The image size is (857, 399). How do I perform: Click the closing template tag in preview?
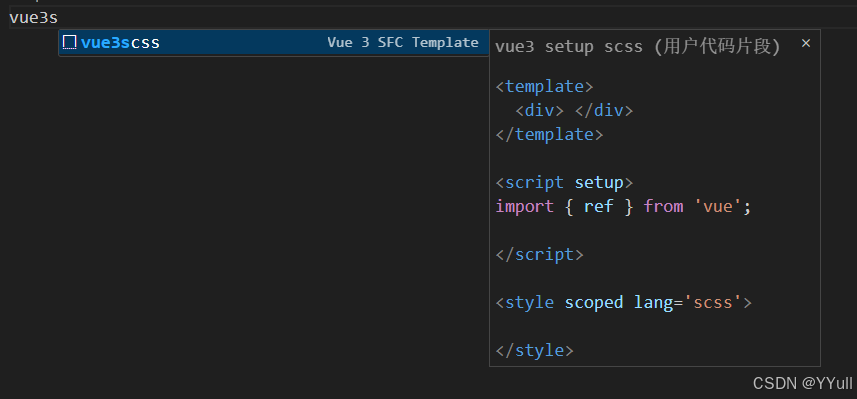click(549, 134)
